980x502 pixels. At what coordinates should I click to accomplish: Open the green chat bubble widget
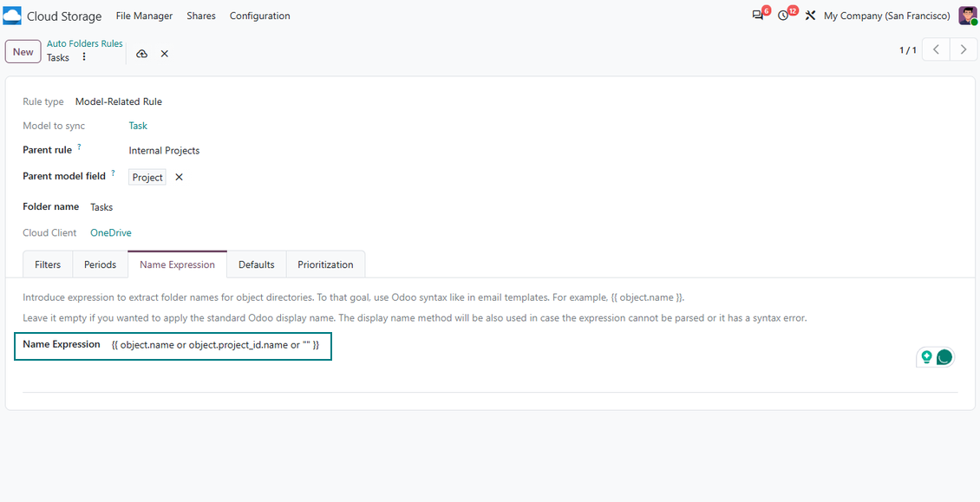tap(944, 357)
